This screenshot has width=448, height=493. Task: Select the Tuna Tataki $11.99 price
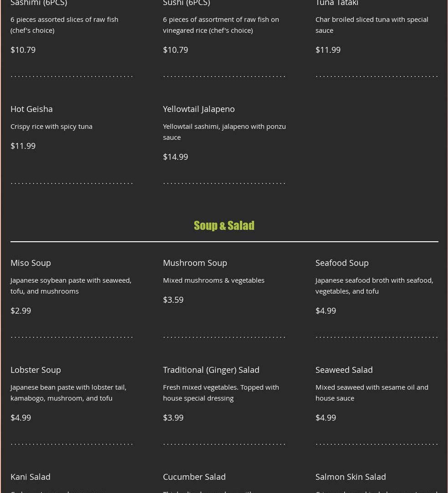click(328, 50)
